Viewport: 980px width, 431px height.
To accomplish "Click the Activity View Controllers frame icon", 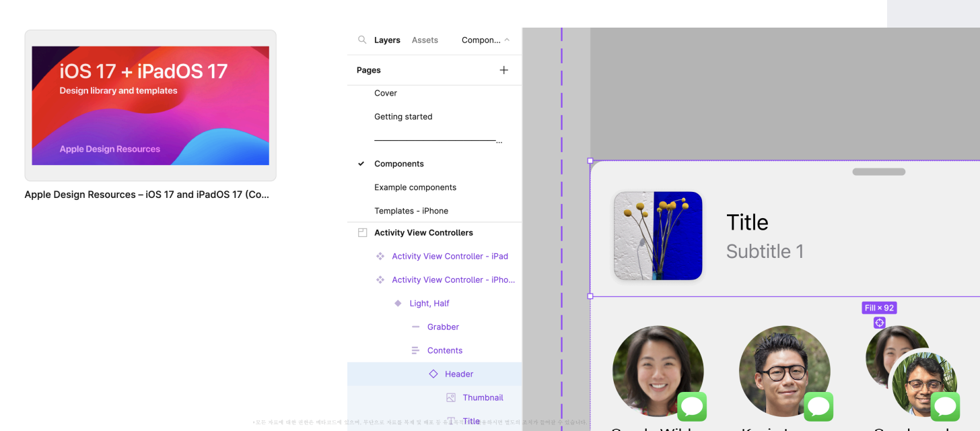I will click(x=362, y=232).
